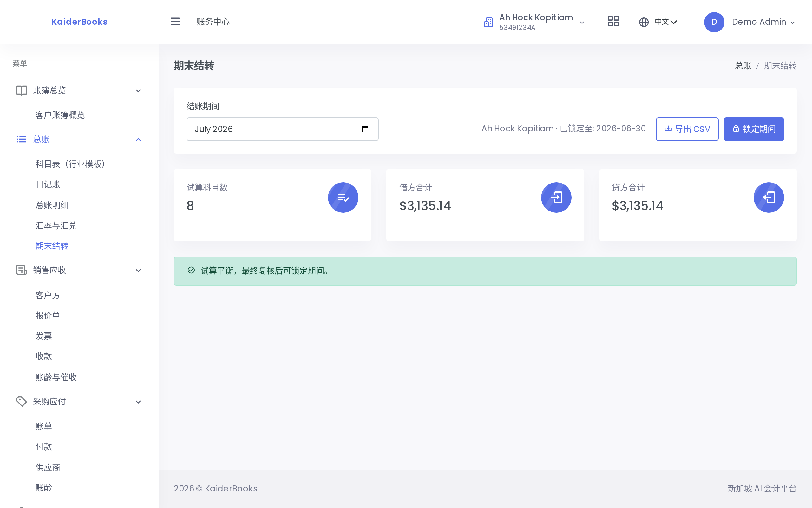Click the tag icon next to 采购应付
Image resolution: width=812 pixels, height=508 pixels.
(22, 402)
